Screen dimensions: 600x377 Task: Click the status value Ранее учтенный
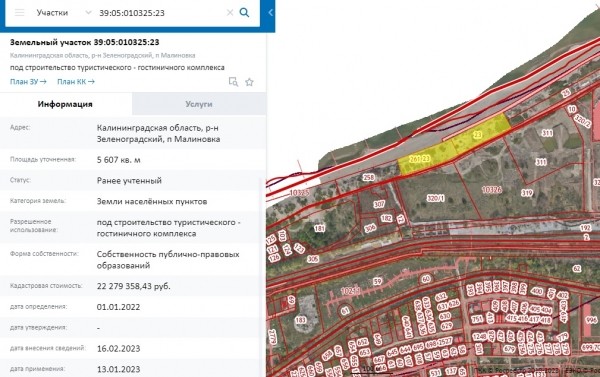click(x=129, y=181)
